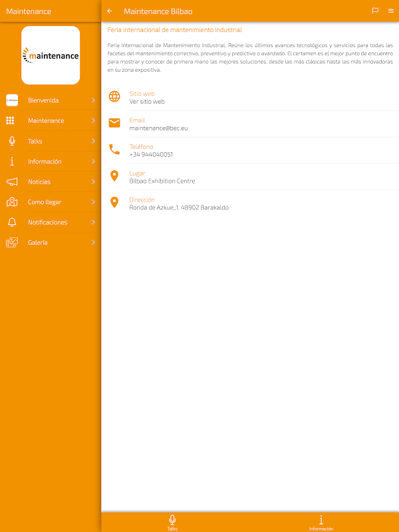Expand Galería chevron arrow
Viewport: 399px width, 532px height.
point(93,243)
